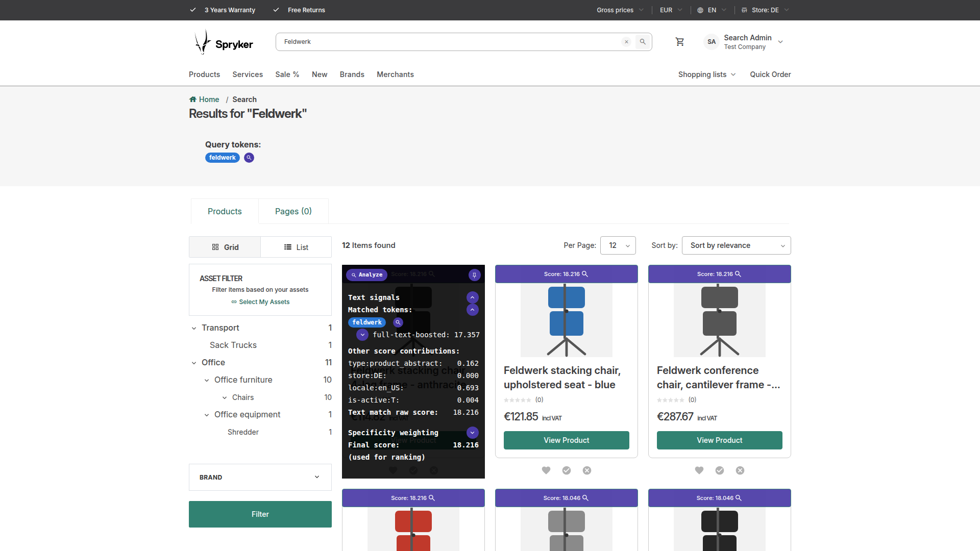Select the Pages (0) tab
Viewport: 980px width, 551px height.
(x=293, y=211)
